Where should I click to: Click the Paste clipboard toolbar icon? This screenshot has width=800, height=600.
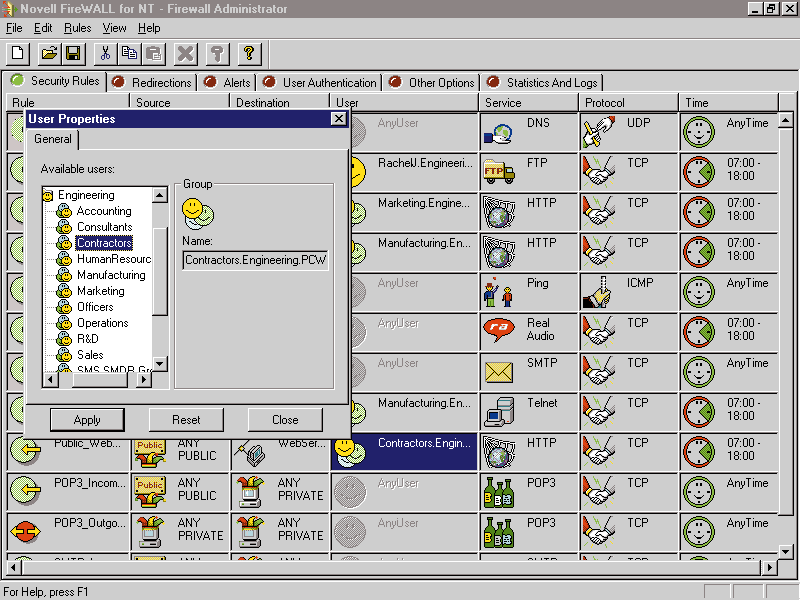click(154, 54)
